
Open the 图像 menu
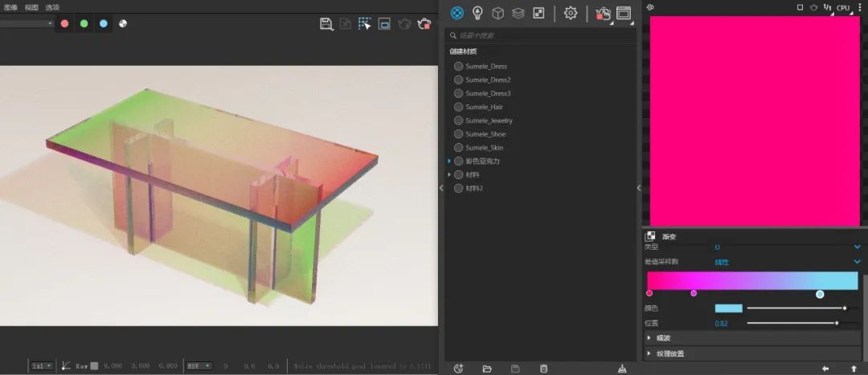click(x=10, y=8)
